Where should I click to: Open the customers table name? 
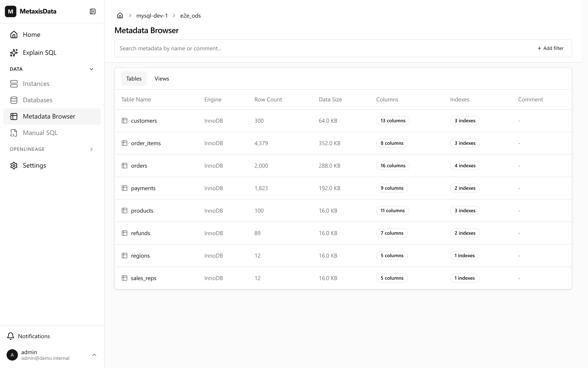pyautogui.click(x=144, y=121)
